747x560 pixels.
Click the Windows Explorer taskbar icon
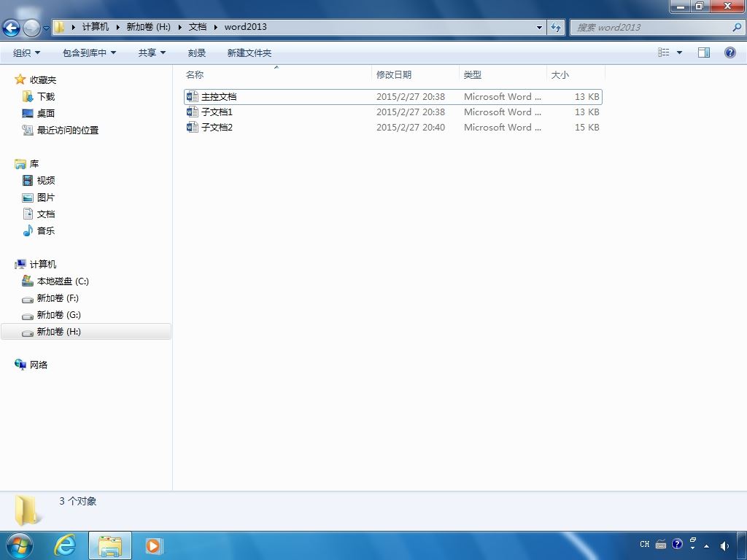110,545
